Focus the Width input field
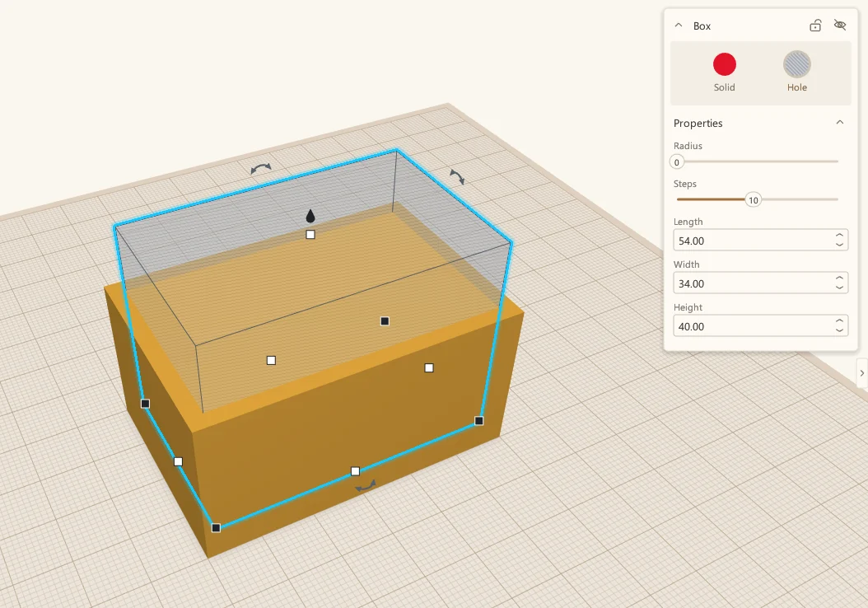The height and width of the screenshot is (608, 868). click(761, 283)
